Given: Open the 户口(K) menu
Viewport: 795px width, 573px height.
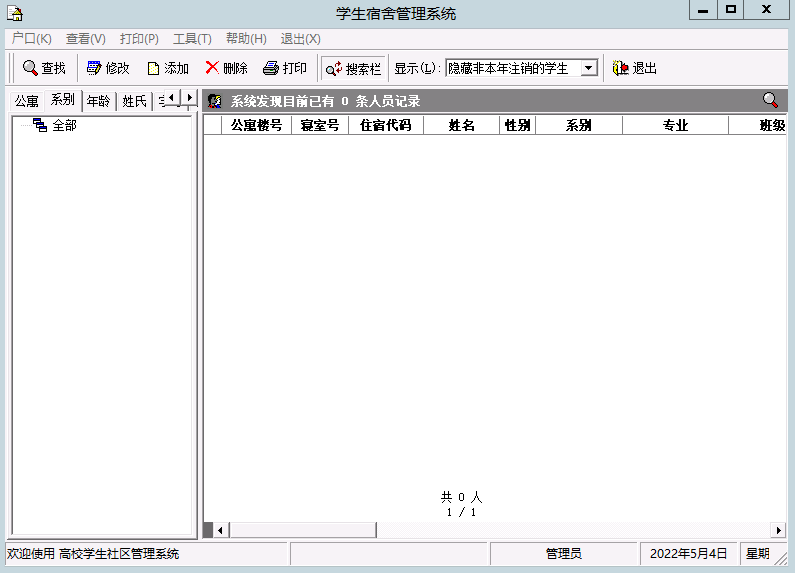Looking at the screenshot, I should [31, 39].
